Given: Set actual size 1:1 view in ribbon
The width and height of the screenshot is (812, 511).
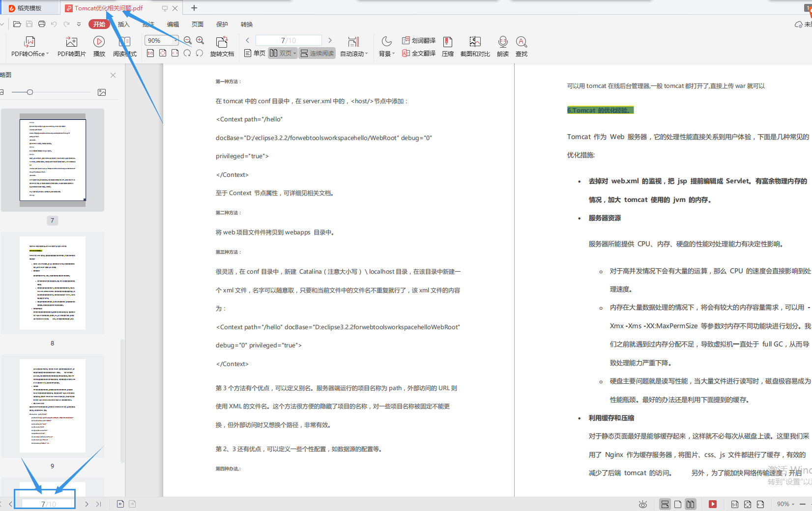Looking at the screenshot, I should click(x=150, y=53).
